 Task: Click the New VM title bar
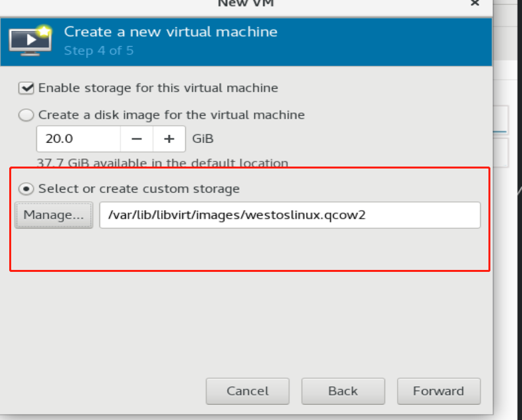tap(246, 4)
